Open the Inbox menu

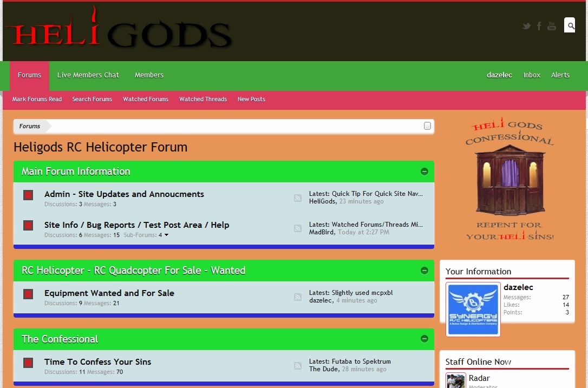(x=532, y=75)
